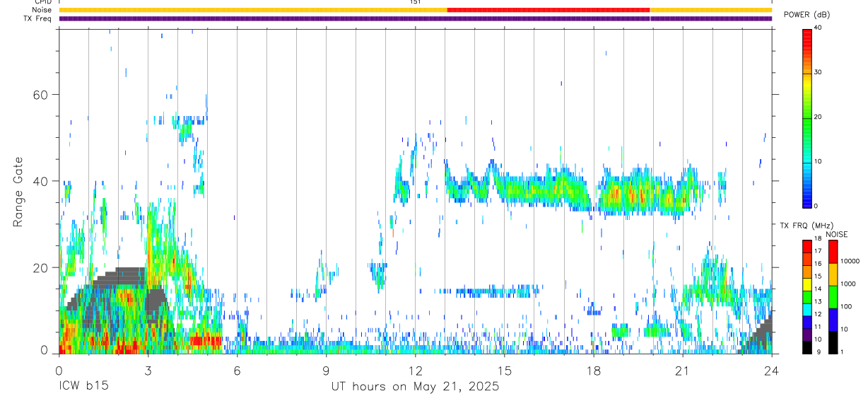Click the green swatch of the NOISE legend
The height and width of the screenshot is (401, 868).
[833, 297]
